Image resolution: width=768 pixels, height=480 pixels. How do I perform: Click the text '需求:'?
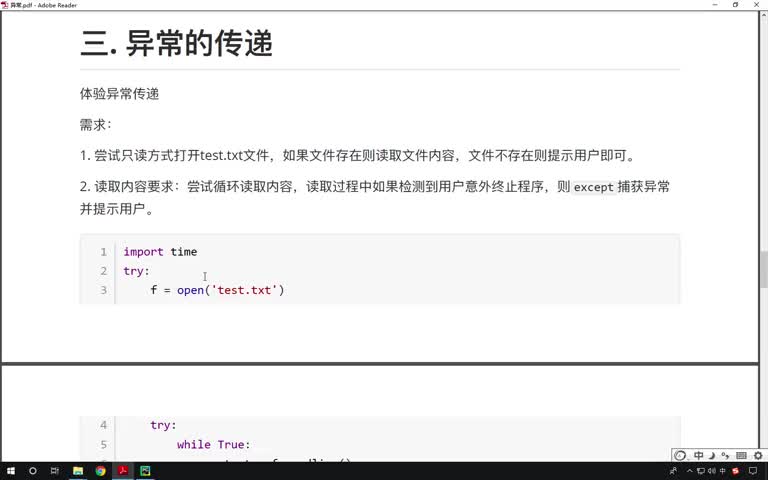(96, 124)
